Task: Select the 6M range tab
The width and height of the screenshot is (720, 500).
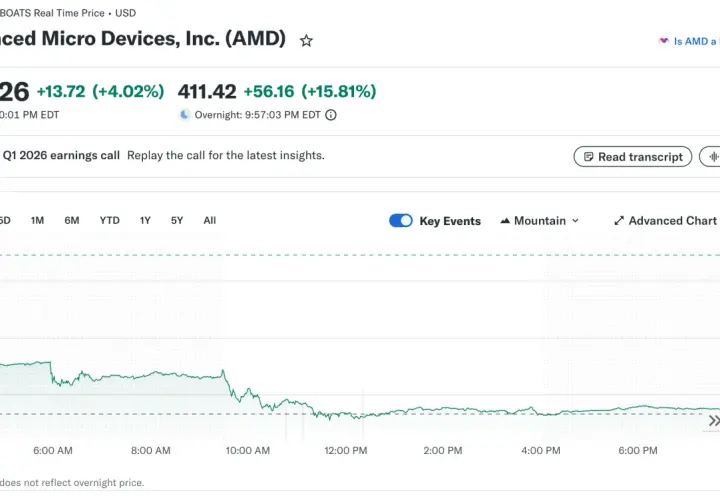Action: [x=72, y=220]
